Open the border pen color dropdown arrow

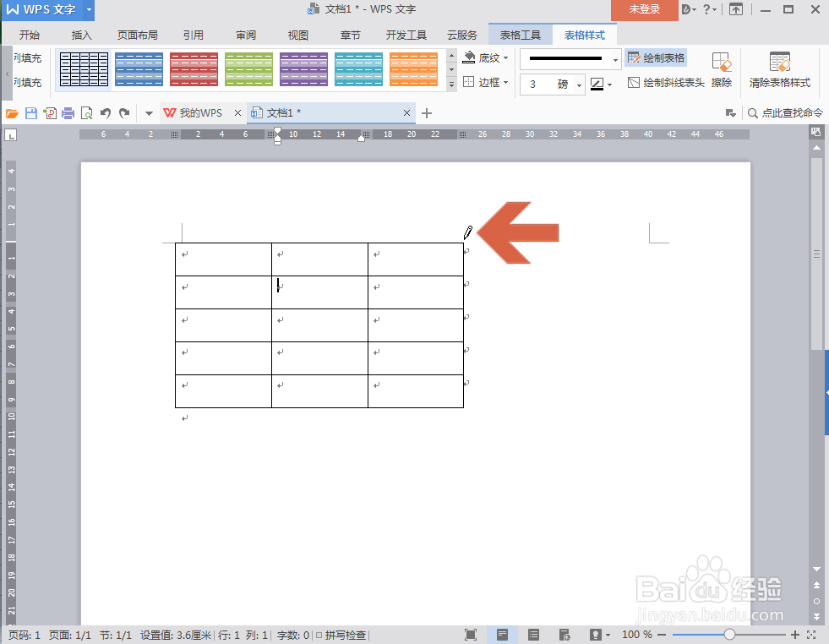609,85
